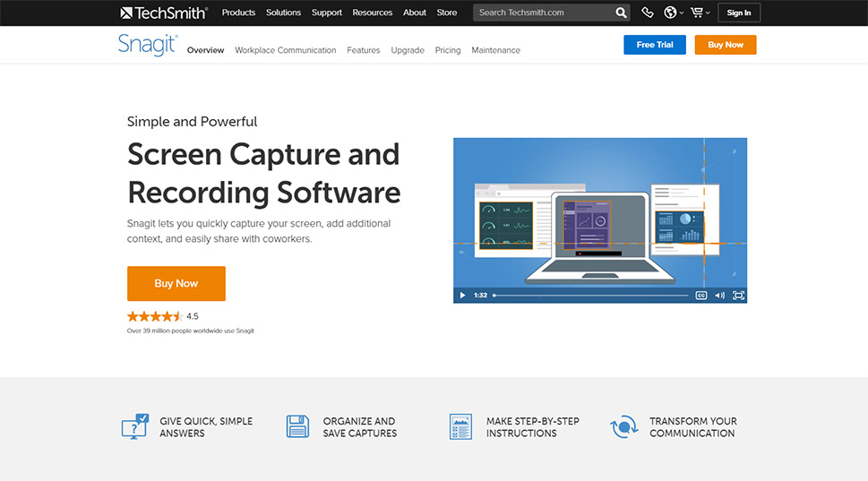Screen dimensions: 868x481
Task: Click the GIVE QUICK, SIMPLE ANSWERS text
Action: point(206,427)
